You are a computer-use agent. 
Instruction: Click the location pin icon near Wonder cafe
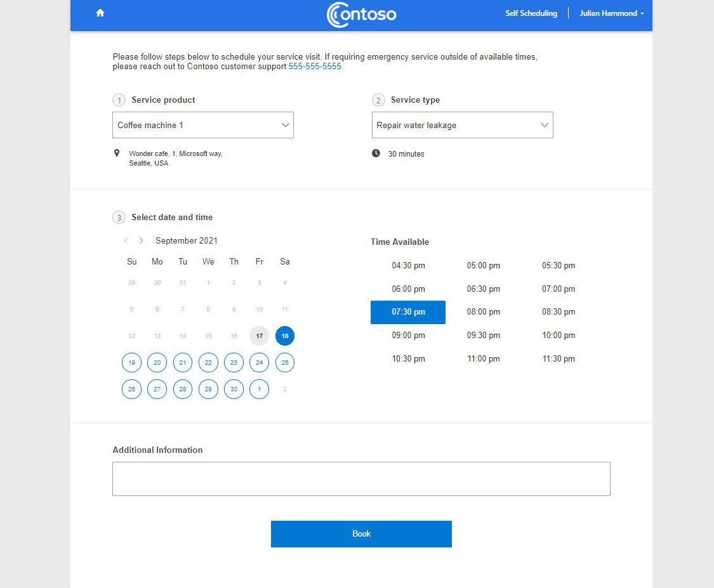[x=117, y=153]
